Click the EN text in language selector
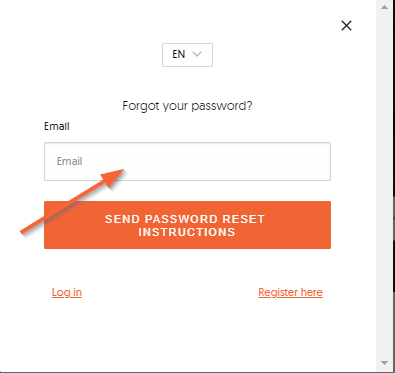Image resolution: width=395 pixels, height=373 pixels. [x=179, y=54]
